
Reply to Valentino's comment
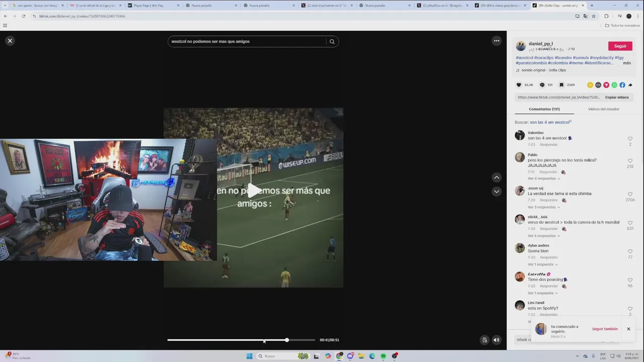tap(549, 145)
